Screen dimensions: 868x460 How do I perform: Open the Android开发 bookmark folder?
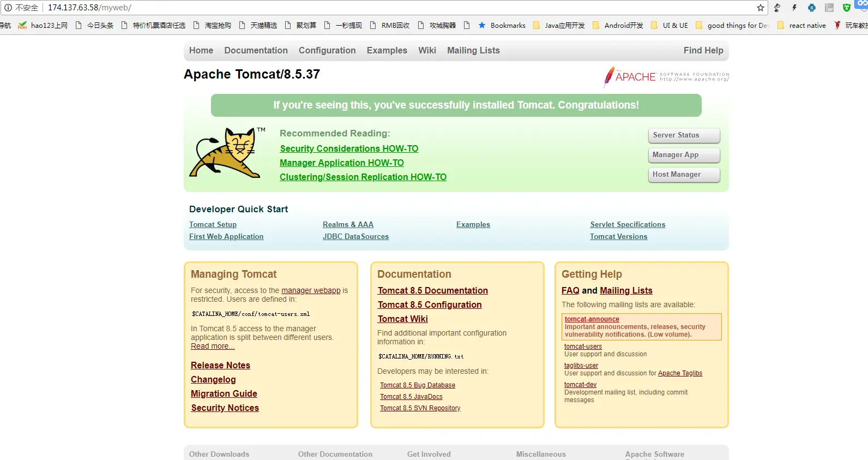(618, 25)
